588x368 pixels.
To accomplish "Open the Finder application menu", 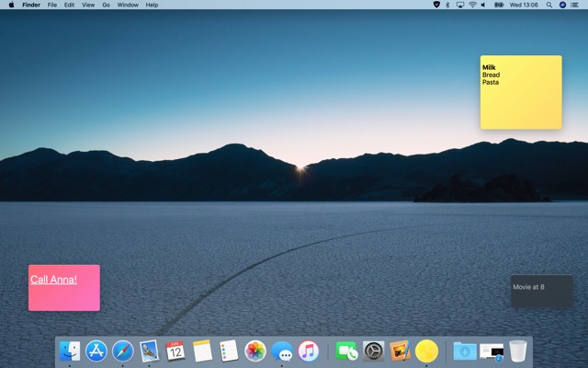I will 31,5.
